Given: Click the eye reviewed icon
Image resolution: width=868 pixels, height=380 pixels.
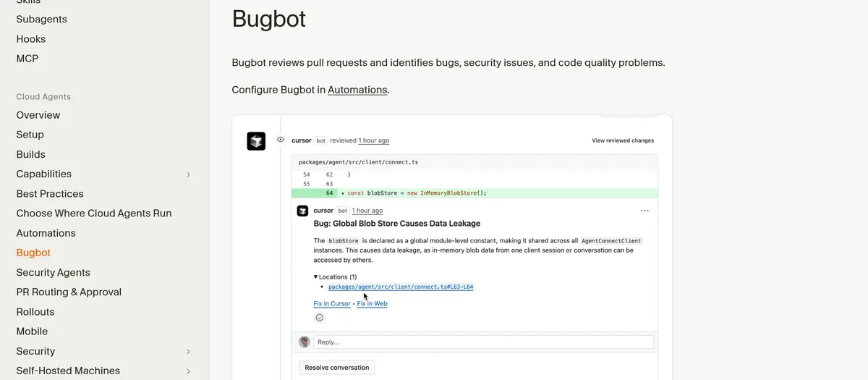Looking at the screenshot, I should coord(281,140).
